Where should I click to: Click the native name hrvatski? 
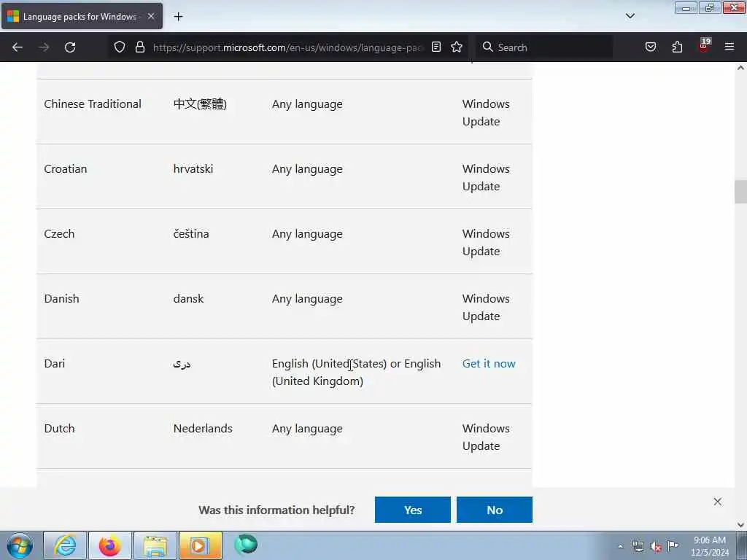[193, 168]
